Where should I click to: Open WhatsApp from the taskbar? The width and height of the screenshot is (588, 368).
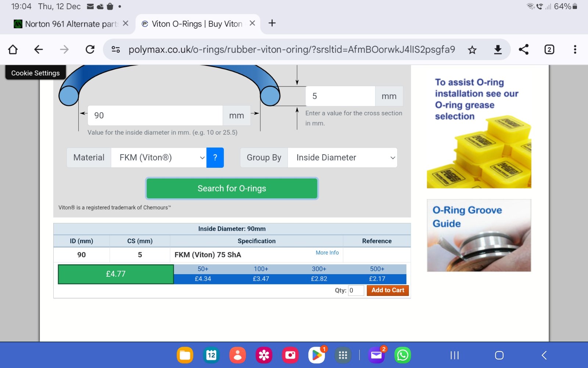pyautogui.click(x=402, y=355)
